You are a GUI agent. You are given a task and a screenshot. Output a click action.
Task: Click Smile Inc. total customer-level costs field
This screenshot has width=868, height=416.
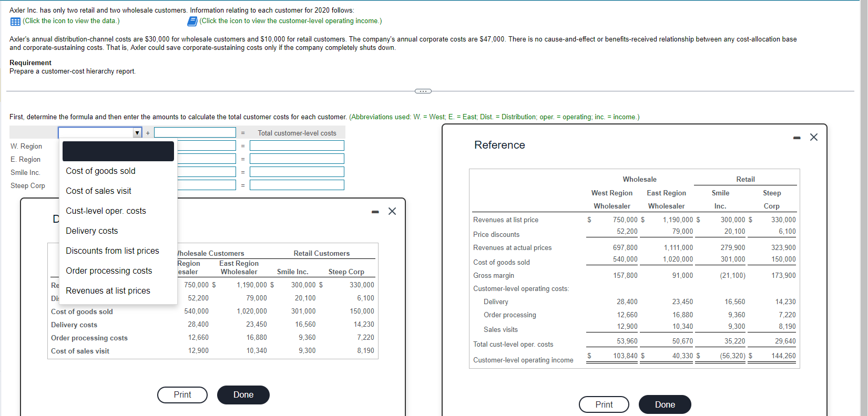tap(297, 172)
